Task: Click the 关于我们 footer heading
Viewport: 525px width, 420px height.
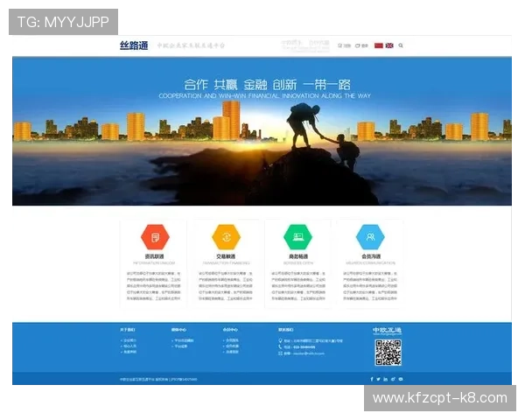Action: pos(127,330)
